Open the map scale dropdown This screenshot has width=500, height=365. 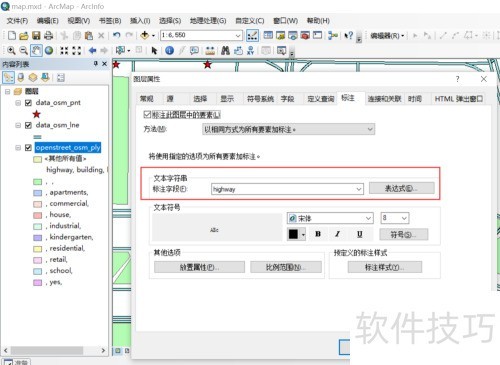coord(238,35)
